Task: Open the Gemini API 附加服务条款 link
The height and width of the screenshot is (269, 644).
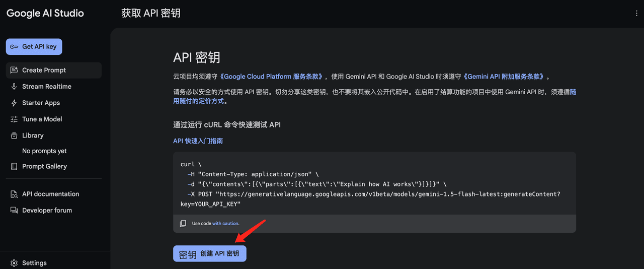Action: (x=504, y=77)
